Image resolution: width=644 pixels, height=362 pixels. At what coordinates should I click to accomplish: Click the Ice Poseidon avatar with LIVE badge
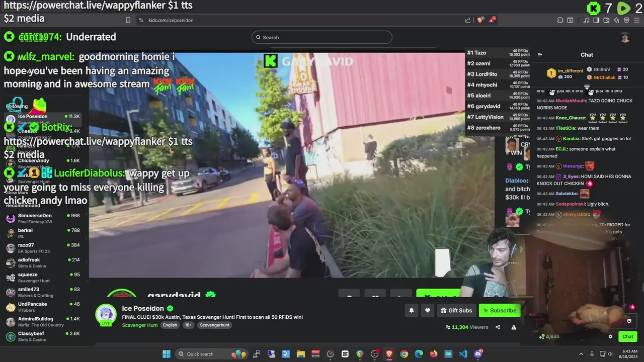(x=106, y=314)
